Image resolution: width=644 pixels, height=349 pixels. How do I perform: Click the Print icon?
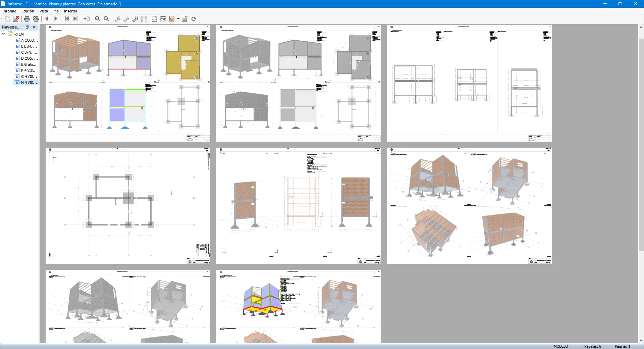point(27,19)
